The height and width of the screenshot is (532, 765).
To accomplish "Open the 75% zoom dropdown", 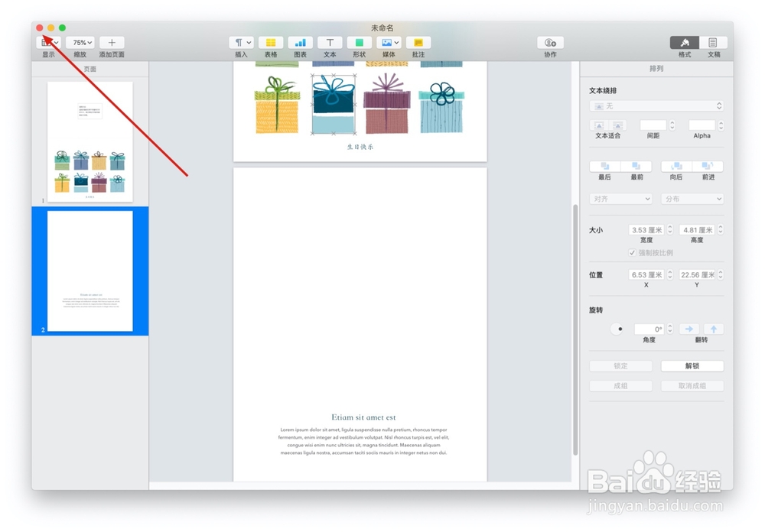I will (x=80, y=43).
